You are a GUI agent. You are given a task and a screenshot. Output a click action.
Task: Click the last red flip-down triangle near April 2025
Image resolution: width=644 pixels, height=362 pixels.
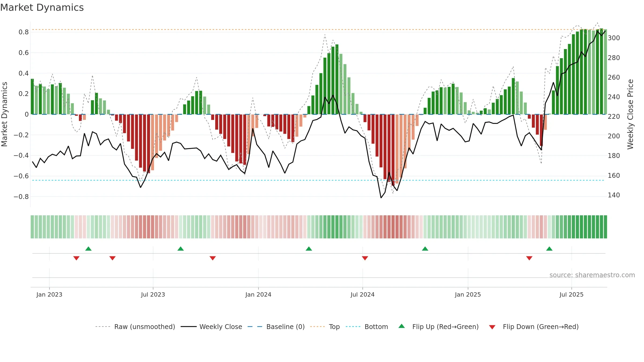coord(529,258)
